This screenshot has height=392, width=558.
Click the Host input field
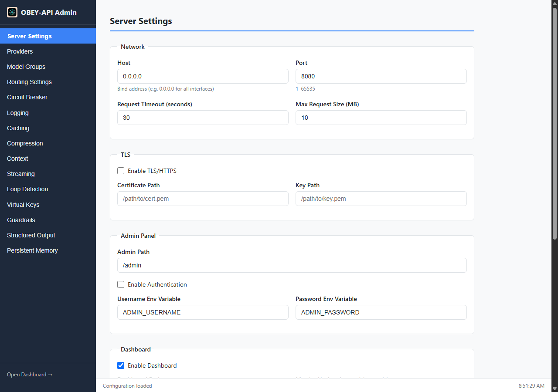coord(203,76)
